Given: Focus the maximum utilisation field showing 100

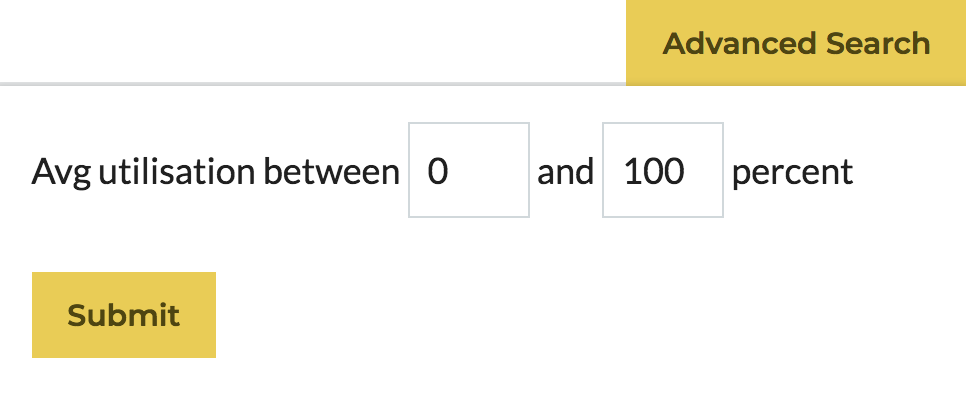Looking at the screenshot, I should [x=663, y=170].
